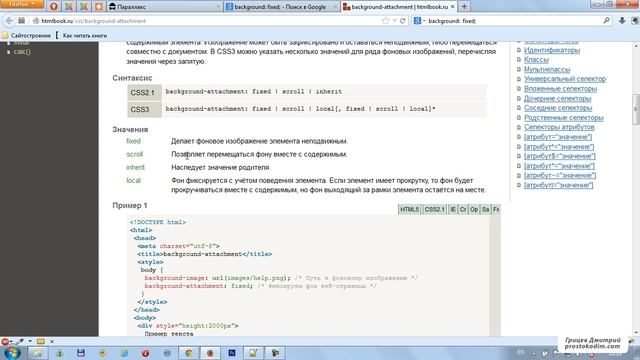Open the Соседние селекторы link

coord(558,108)
